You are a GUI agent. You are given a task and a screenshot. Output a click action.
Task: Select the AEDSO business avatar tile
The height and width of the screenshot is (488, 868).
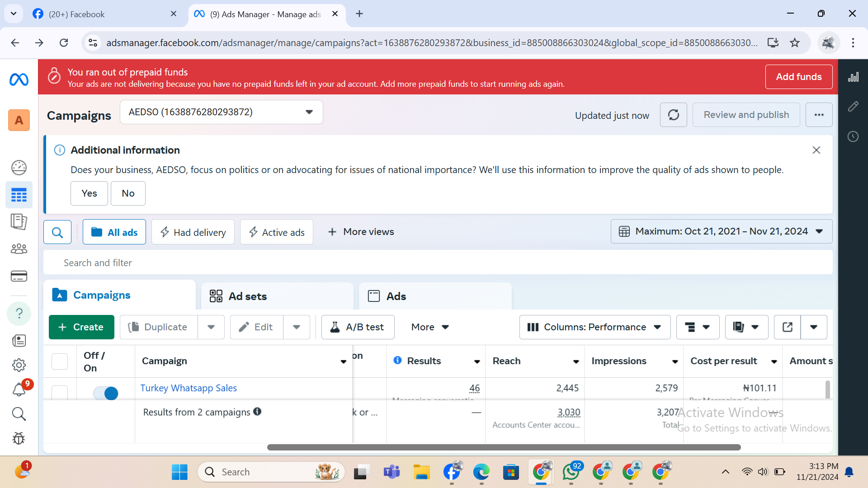[19, 120]
